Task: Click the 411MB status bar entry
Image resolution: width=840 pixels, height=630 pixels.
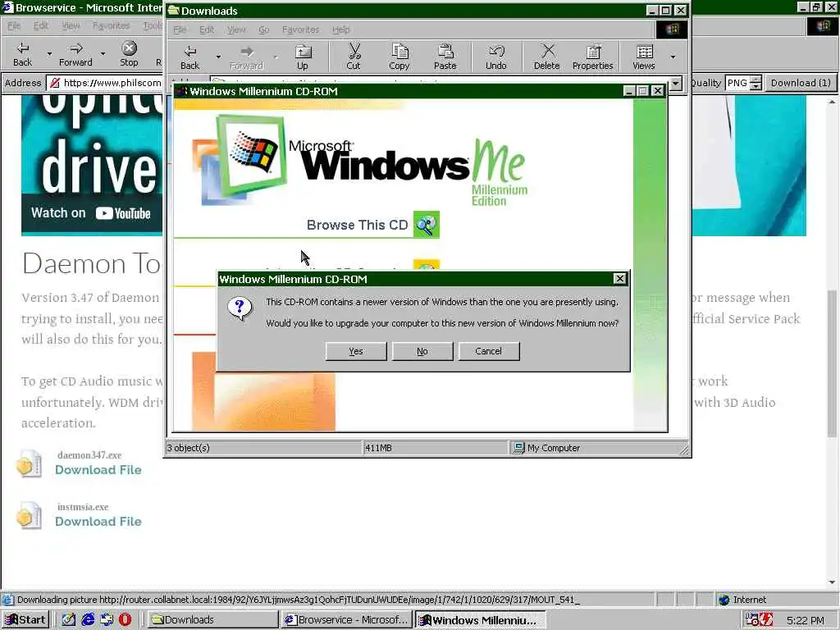Action: pyautogui.click(x=435, y=448)
